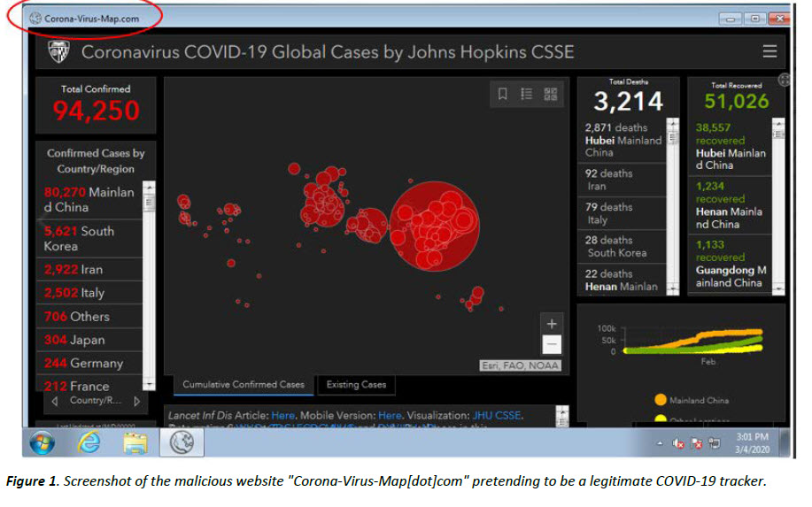This screenshot has height=507, width=812.
Task: Select the Country/R... list tab
Action: point(96,401)
